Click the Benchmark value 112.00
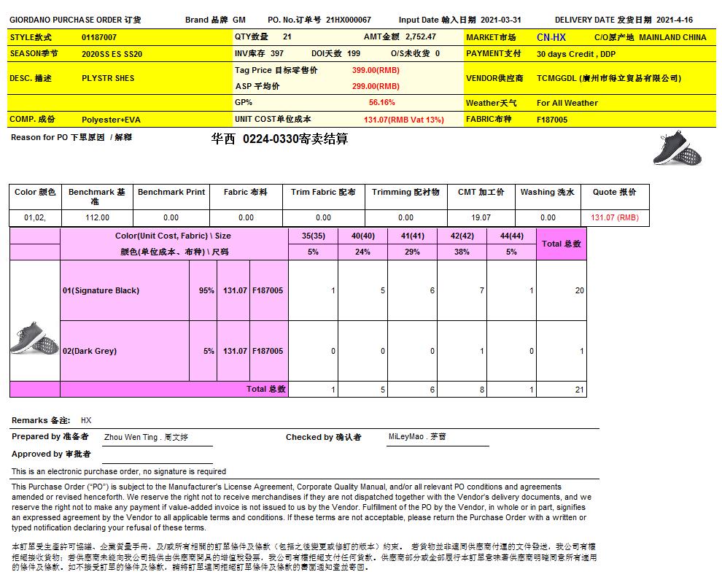The image size is (722, 588). point(97,217)
